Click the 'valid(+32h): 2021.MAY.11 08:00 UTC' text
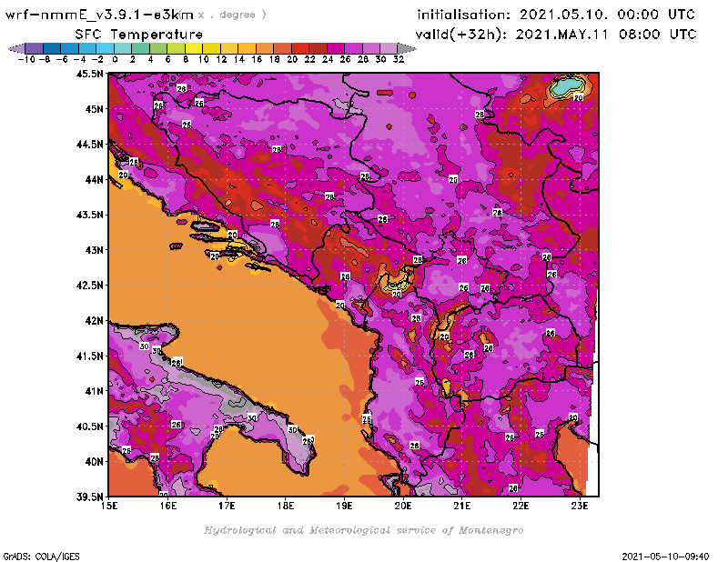The width and height of the screenshot is (728, 562). pos(556,34)
